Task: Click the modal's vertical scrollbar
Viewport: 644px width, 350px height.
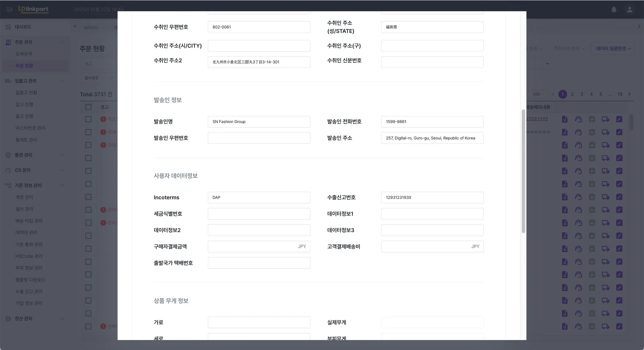Action: [x=523, y=171]
